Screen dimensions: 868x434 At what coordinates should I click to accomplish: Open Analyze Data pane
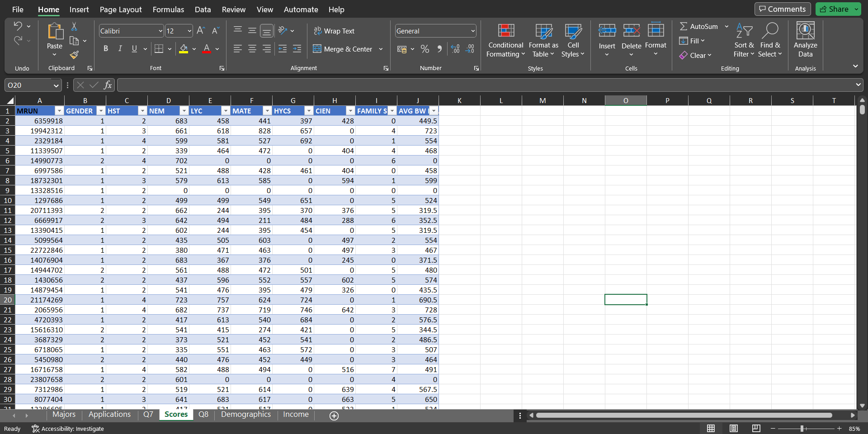click(x=806, y=40)
